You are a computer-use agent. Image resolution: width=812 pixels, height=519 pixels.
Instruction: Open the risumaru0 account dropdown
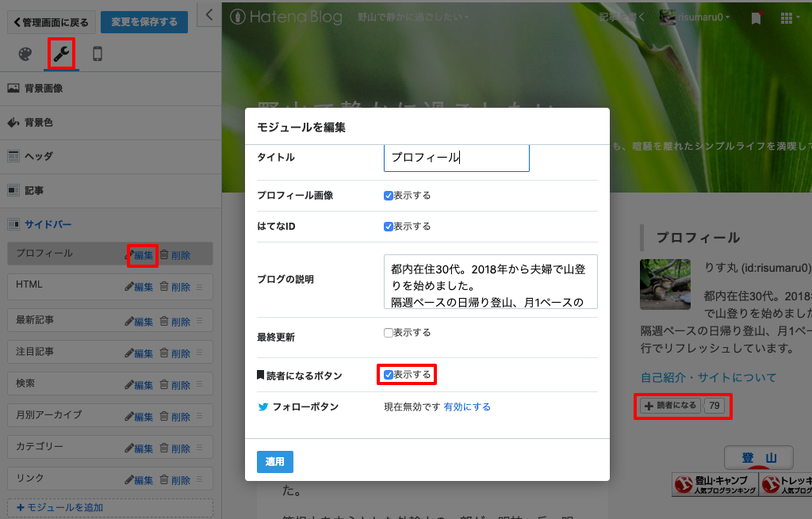tap(695, 17)
